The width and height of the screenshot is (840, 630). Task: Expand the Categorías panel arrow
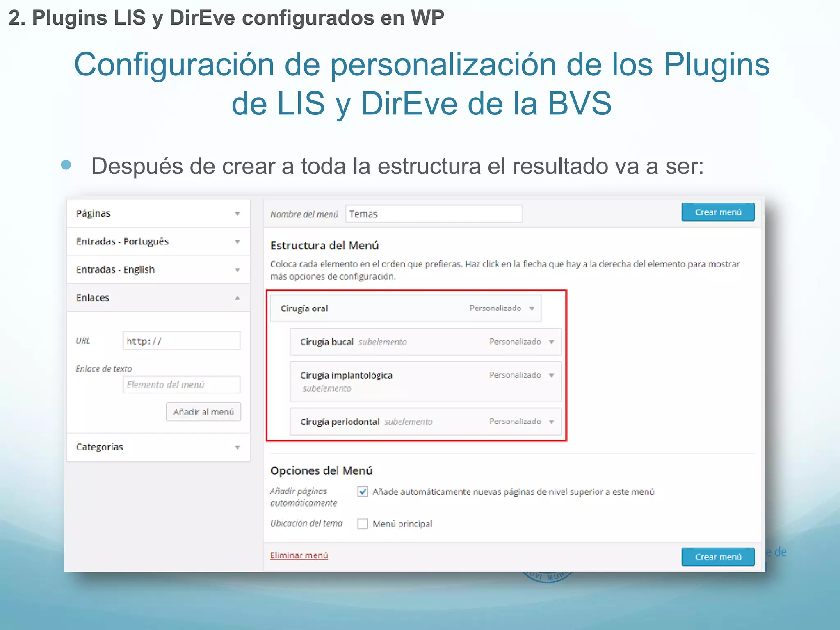point(237,447)
